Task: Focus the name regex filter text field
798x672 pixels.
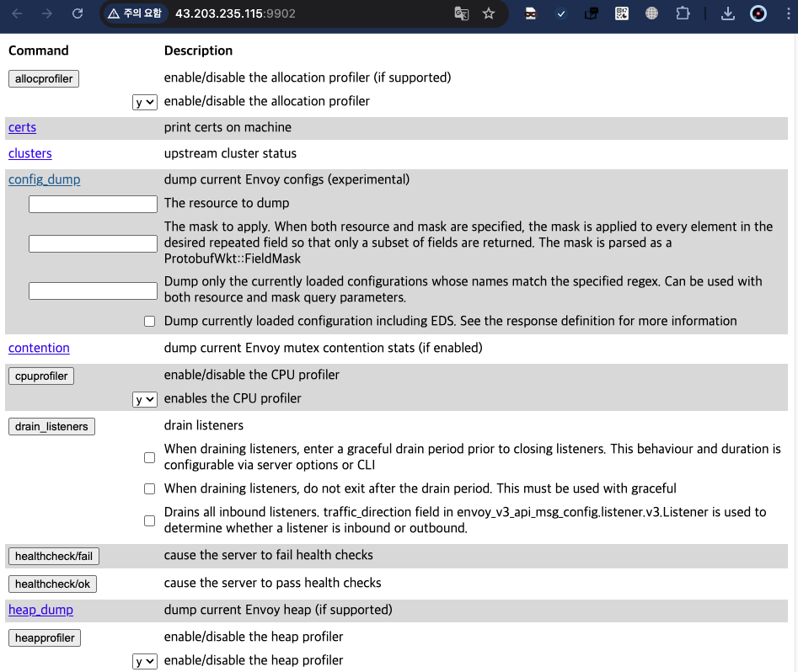Action: pos(94,291)
